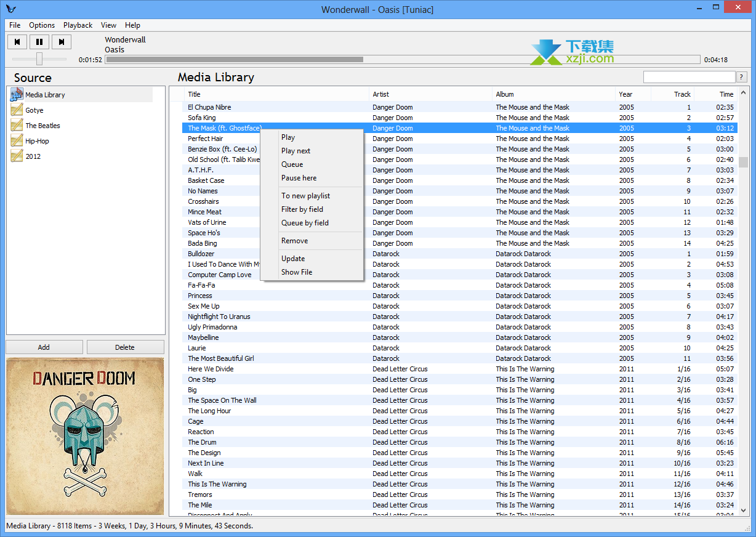The image size is (756, 537).
Task: Sort the list by Year column header
Action: (633, 94)
